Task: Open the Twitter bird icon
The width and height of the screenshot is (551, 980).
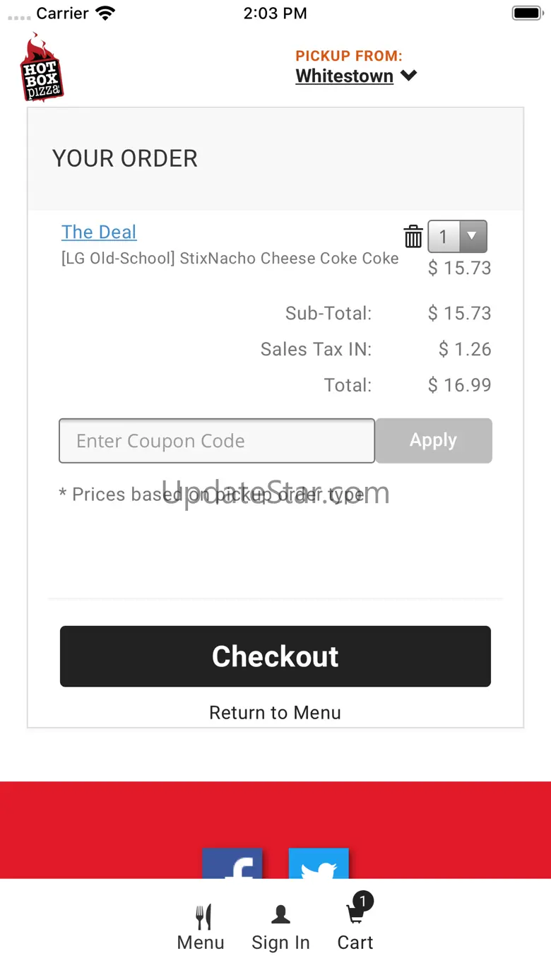Action: click(x=319, y=863)
